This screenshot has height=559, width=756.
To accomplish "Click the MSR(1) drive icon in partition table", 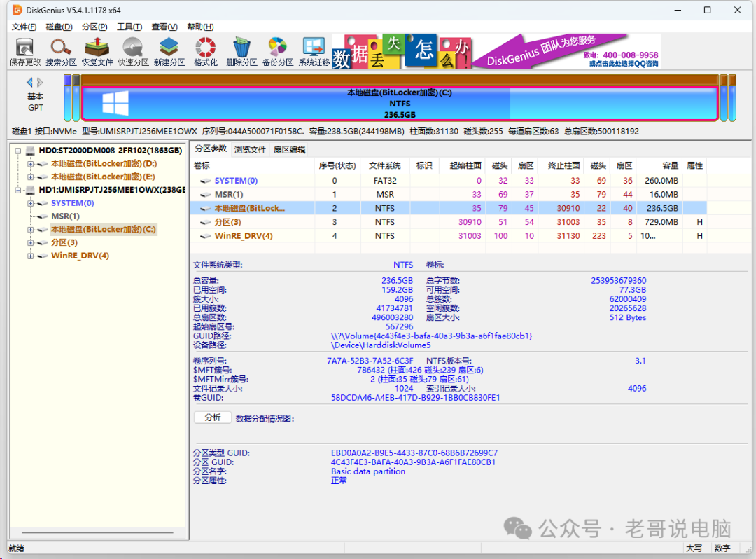I will [x=206, y=195].
